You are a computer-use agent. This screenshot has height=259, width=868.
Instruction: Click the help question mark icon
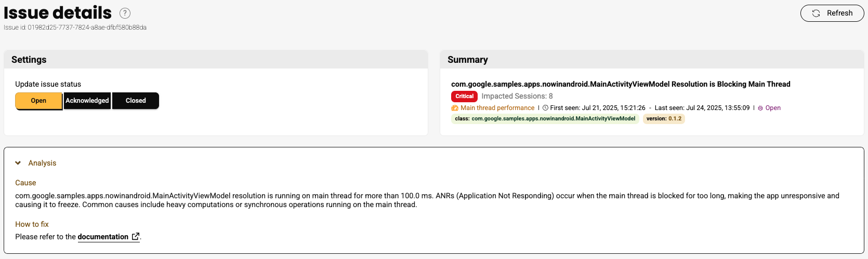point(125,13)
